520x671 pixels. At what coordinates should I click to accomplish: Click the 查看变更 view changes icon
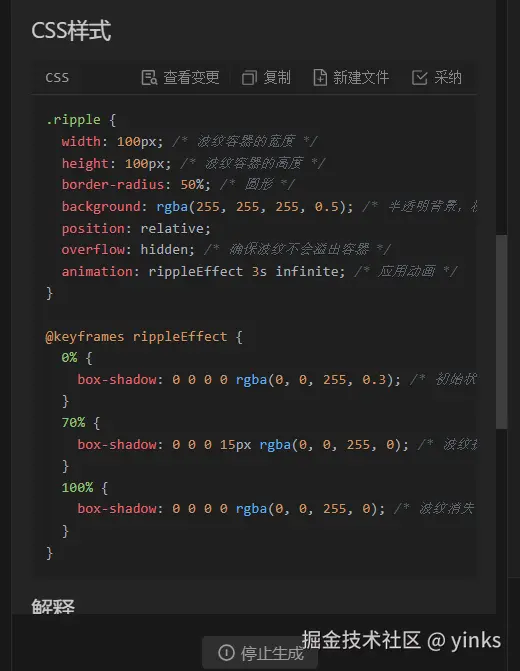pos(149,78)
